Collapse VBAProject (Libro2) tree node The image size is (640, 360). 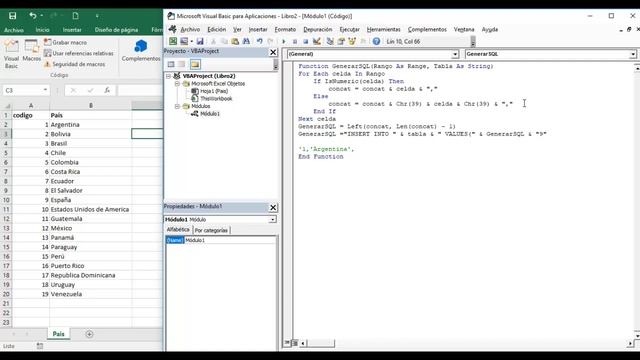coord(168,76)
